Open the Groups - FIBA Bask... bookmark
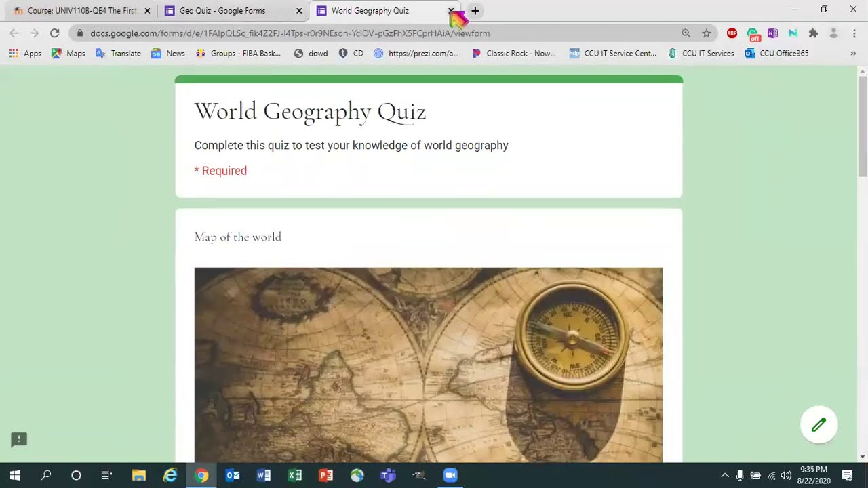Image resolution: width=868 pixels, height=488 pixels. (x=238, y=53)
